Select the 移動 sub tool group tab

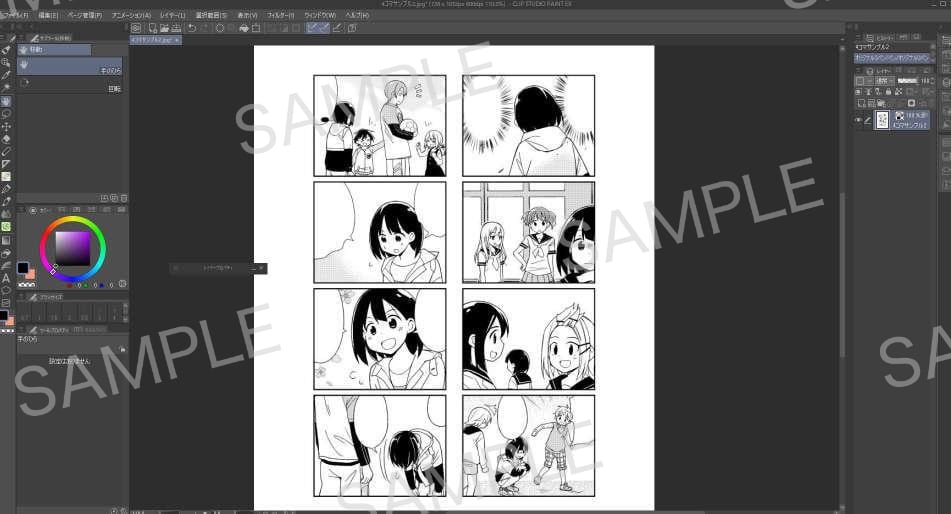[x=55, y=50]
